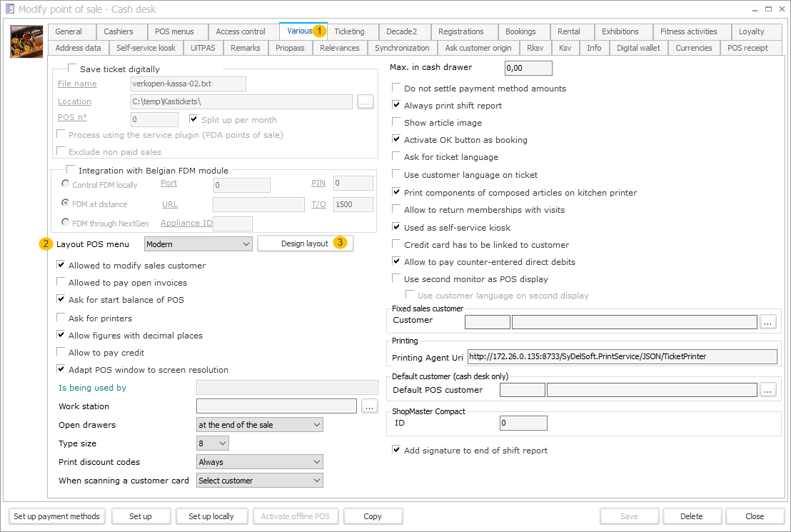Enable Save ticket digitally checkbox
791x532 pixels.
pyautogui.click(x=71, y=69)
